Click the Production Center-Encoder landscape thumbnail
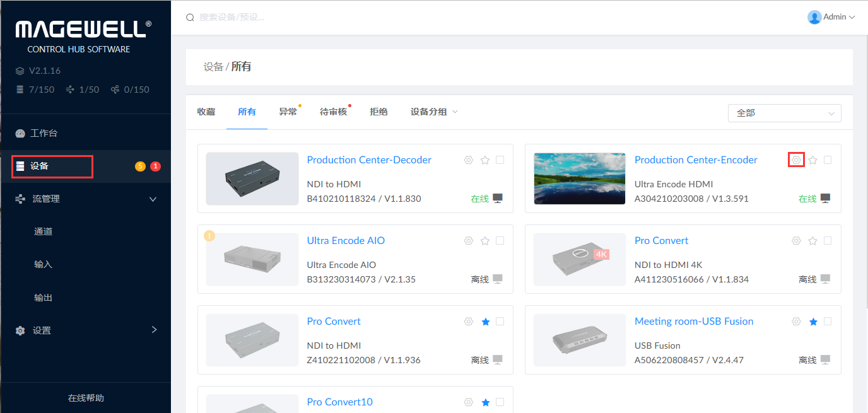 pyautogui.click(x=580, y=178)
